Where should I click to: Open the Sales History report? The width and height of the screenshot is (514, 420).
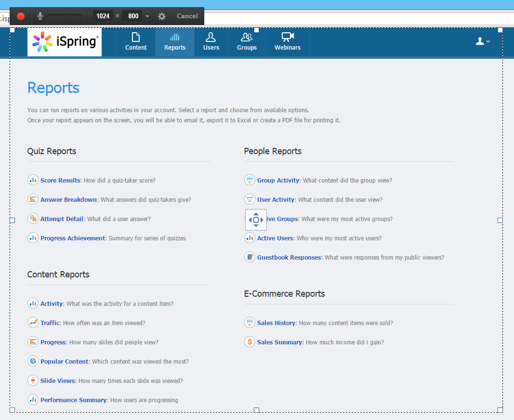point(277,323)
